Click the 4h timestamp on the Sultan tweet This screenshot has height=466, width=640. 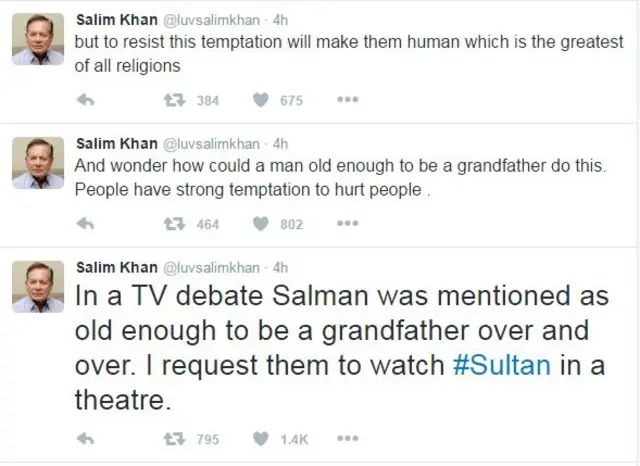[x=281, y=268]
